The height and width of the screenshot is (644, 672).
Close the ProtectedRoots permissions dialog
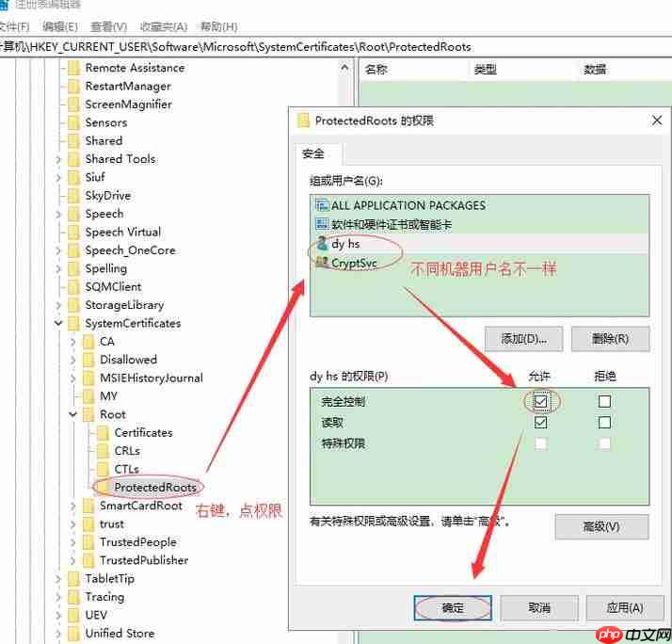(x=657, y=121)
